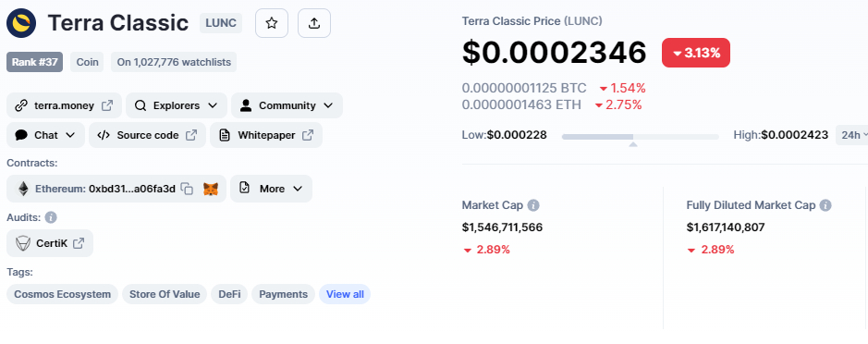Add token to MetaMask via fox icon
This screenshot has height=344, width=868.
(x=211, y=189)
